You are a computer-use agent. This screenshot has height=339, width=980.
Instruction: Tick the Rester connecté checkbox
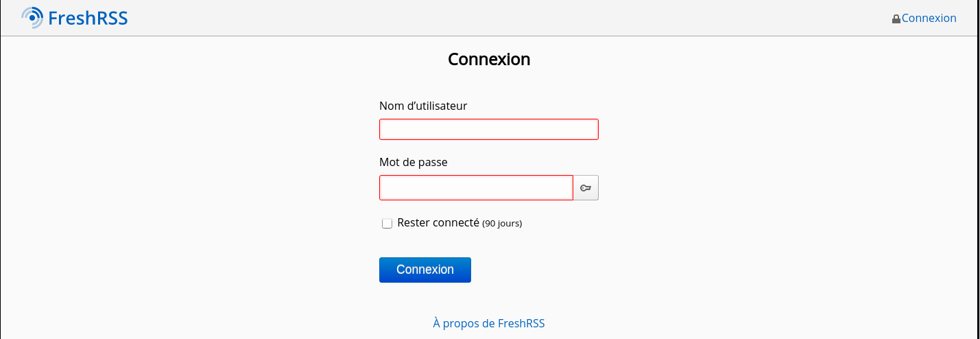(x=387, y=223)
